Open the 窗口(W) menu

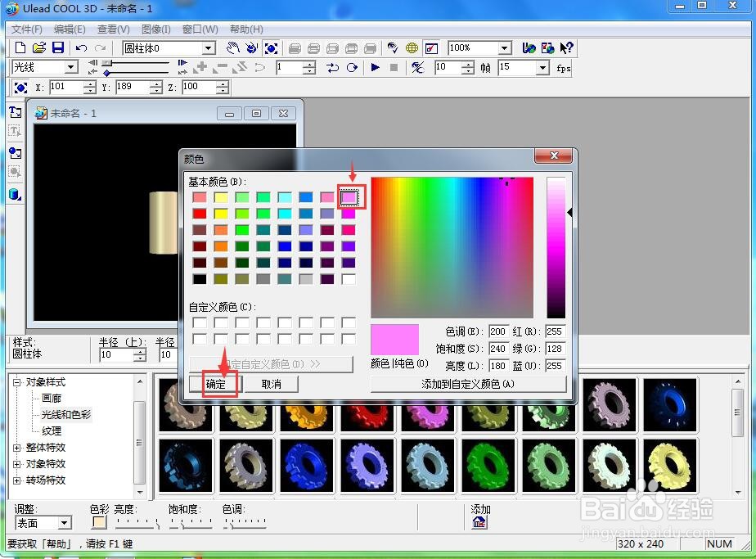200,29
